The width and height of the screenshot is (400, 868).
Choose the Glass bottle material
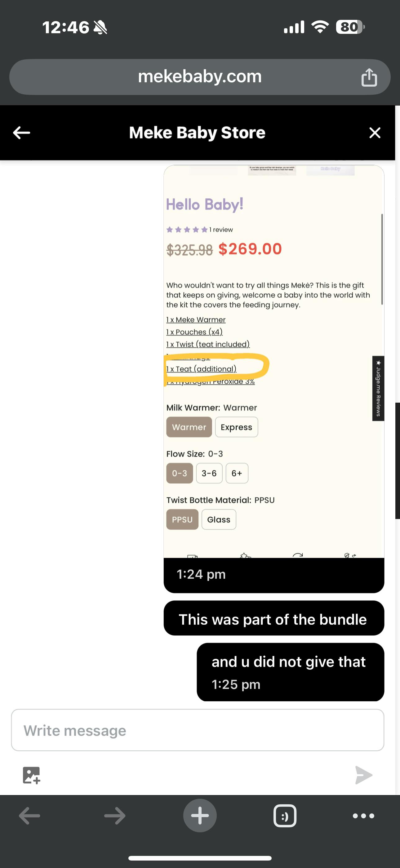pos(219,519)
